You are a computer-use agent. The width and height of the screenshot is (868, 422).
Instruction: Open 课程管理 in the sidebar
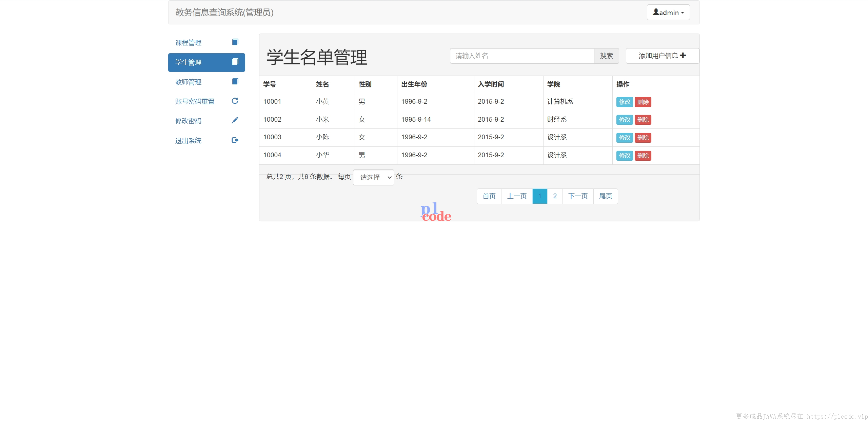(206, 43)
